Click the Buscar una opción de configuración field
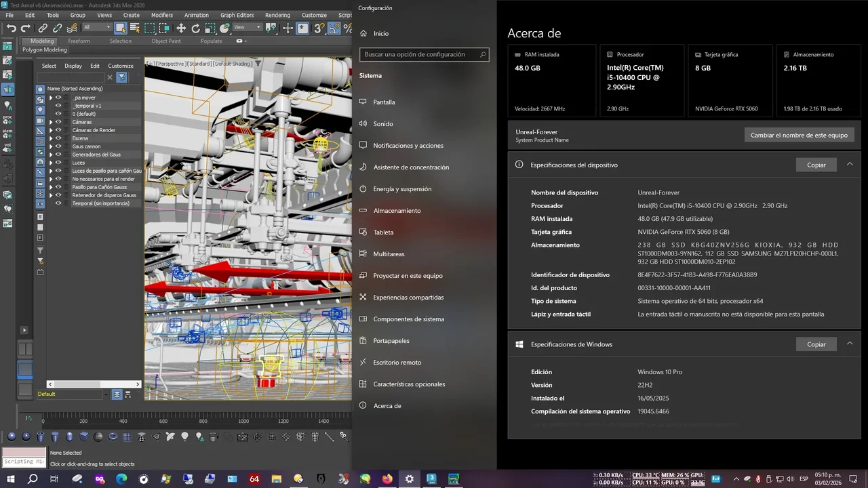The height and width of the screenshot is (488, 868). 424,54
